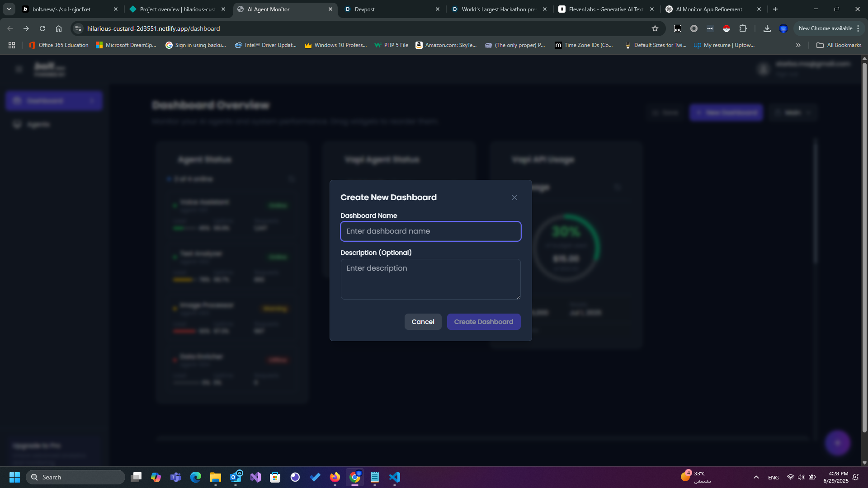
Task: Bookmark this page with star icon
Action: (655, 28)
